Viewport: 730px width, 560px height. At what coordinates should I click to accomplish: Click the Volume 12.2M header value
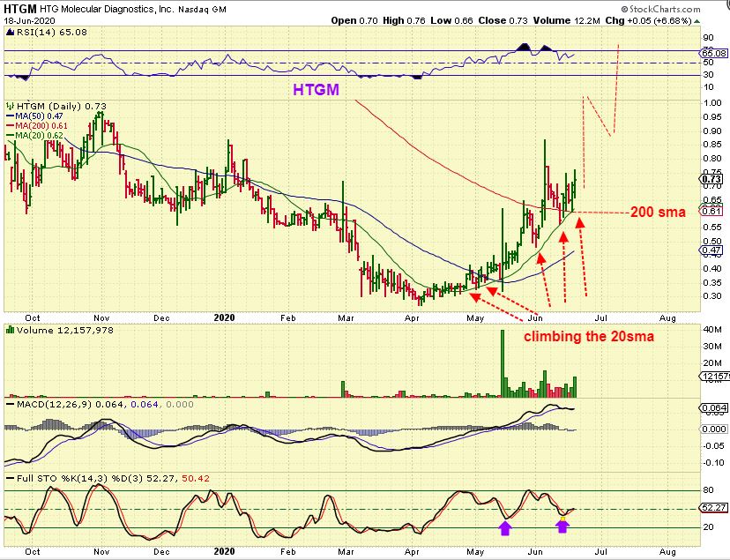[x=566, y=20]
